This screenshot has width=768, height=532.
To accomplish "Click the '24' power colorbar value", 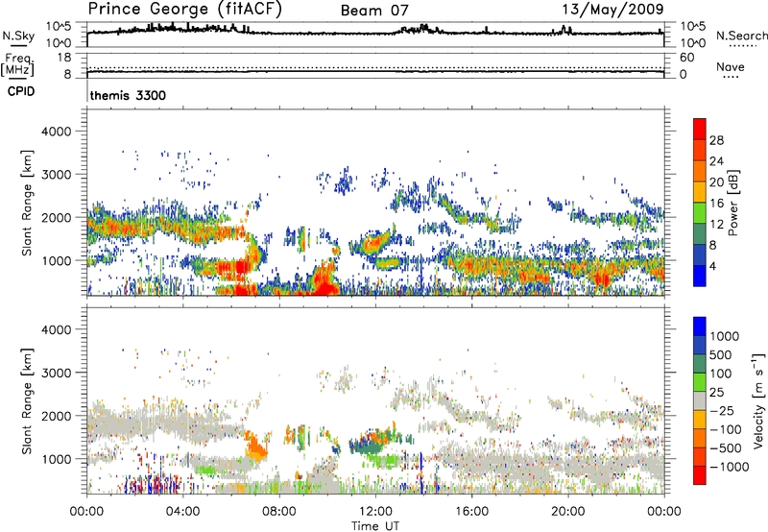I will pos(716,161).
